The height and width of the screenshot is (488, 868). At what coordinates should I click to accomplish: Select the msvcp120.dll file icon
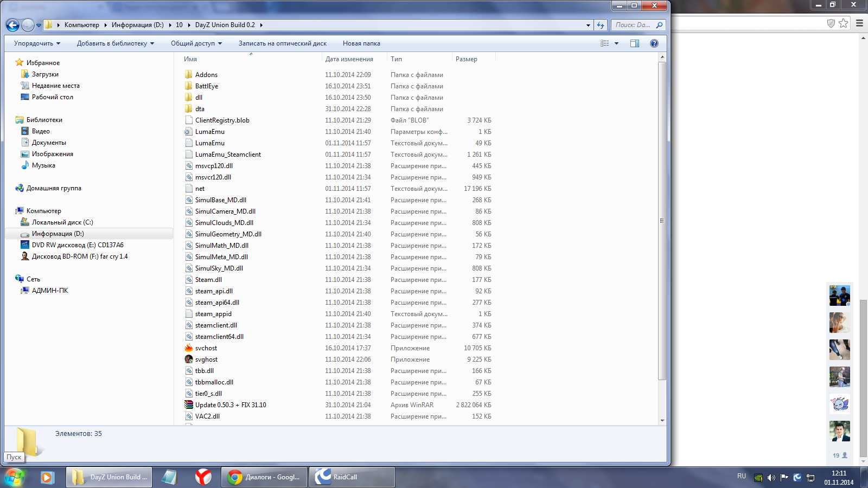click(x=189, y=166)
